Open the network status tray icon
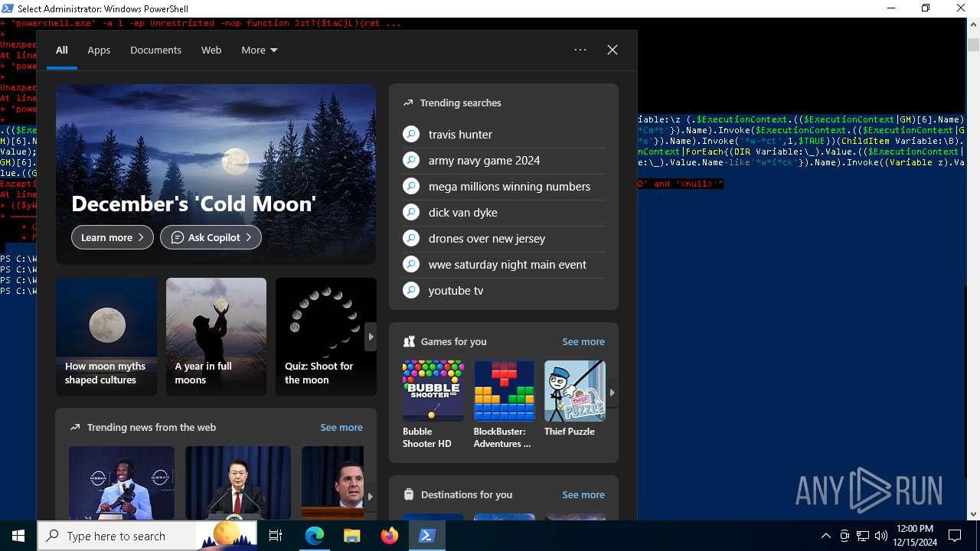 pyautogui.click(x=863, y=536)
